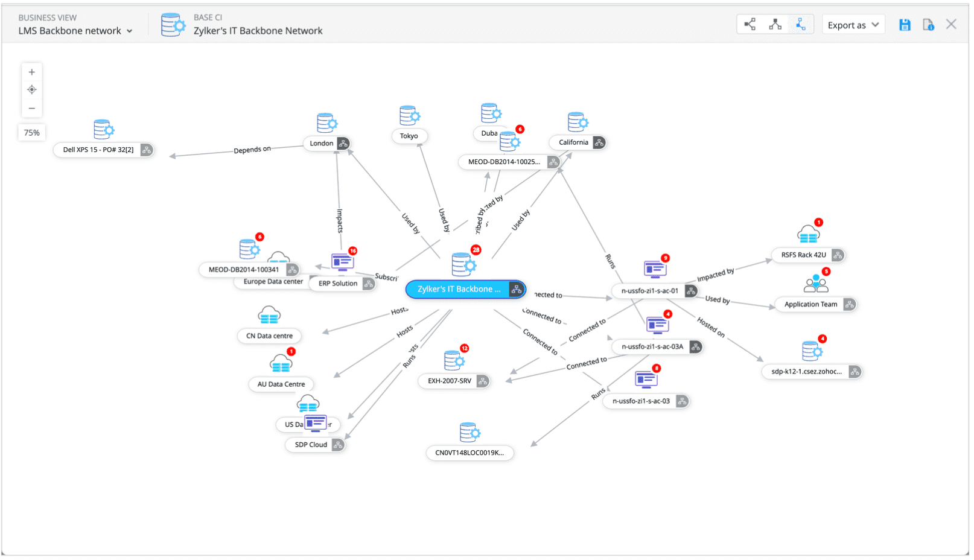The height and width of the screenshot is (560, 974).
Task: Click the Application Team people icon
Action: [815, 284]
